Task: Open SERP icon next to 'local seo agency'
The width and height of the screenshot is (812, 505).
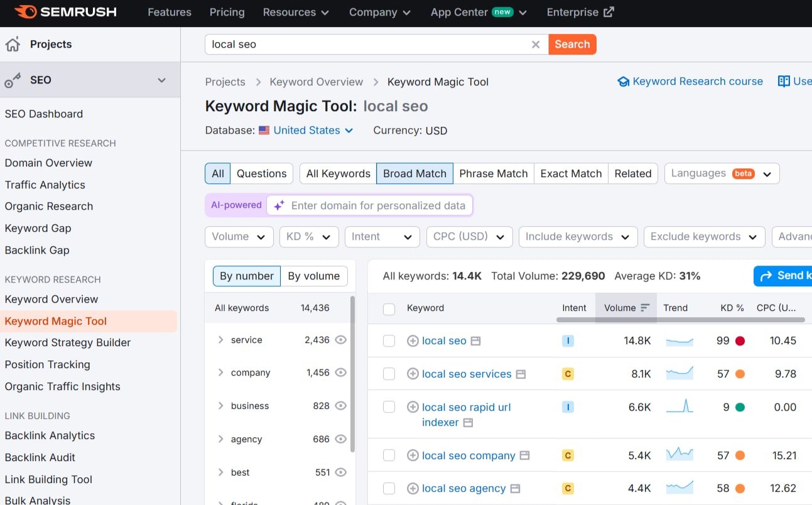Action: (x=515, y=489)
